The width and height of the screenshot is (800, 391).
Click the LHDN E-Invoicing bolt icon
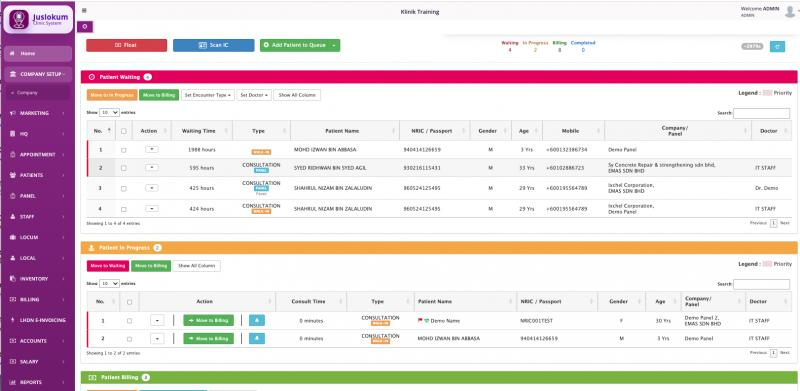click(x=13, y=320)
